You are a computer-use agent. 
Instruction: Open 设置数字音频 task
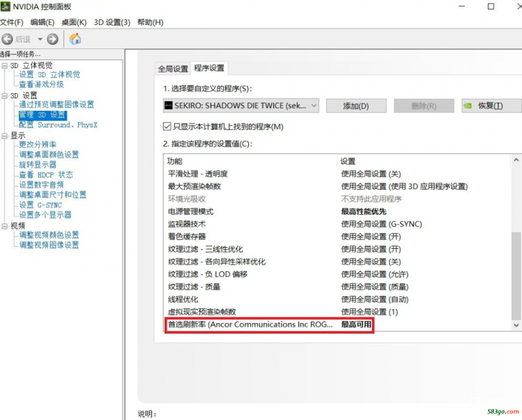(41, 185)
